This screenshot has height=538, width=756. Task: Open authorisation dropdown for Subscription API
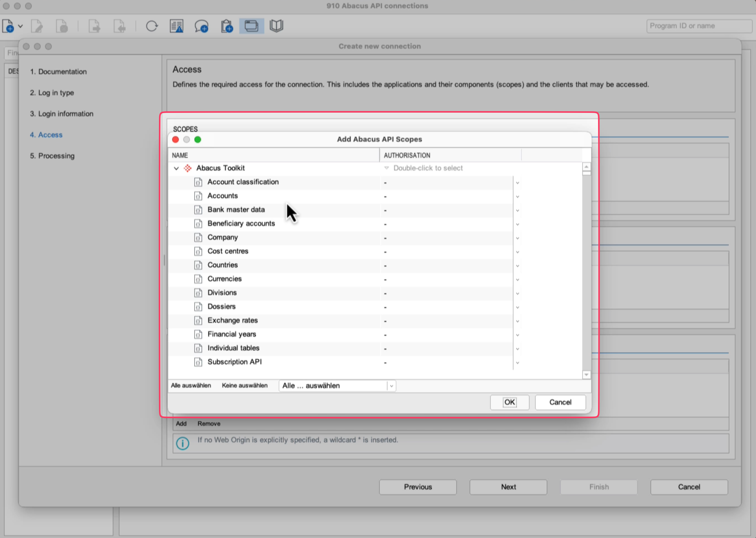(517, 363)
